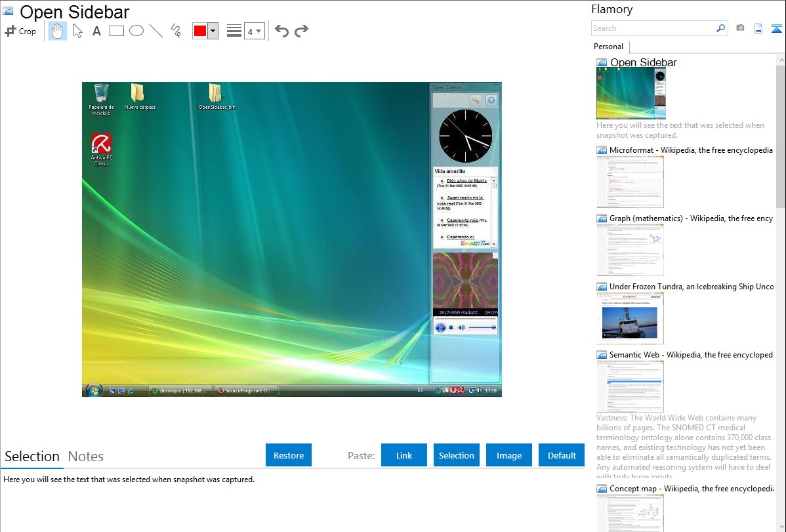Pick the rectangle shape tool
Image resolution: width=786 pixels, height=532 pixels.
point(116,31)
